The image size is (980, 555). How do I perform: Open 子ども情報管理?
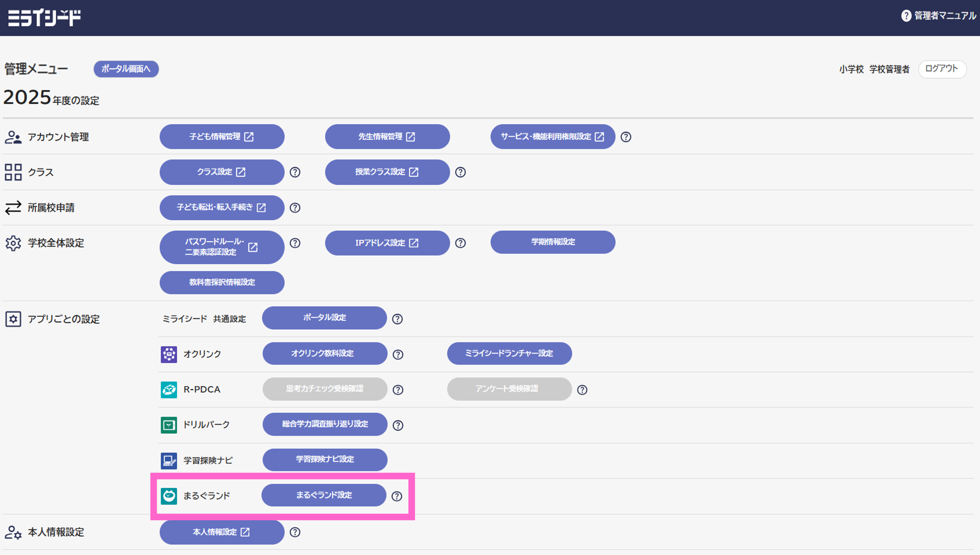pyautogui.click(x=221, y=136)
